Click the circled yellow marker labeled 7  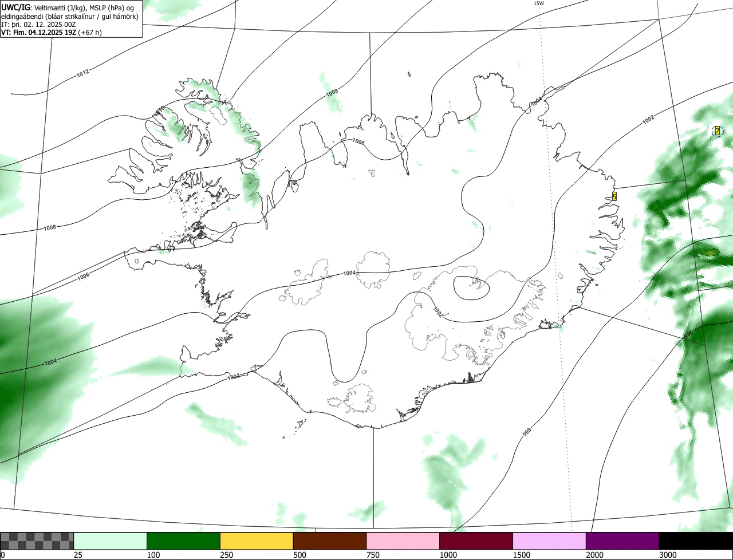pos(718,131)
